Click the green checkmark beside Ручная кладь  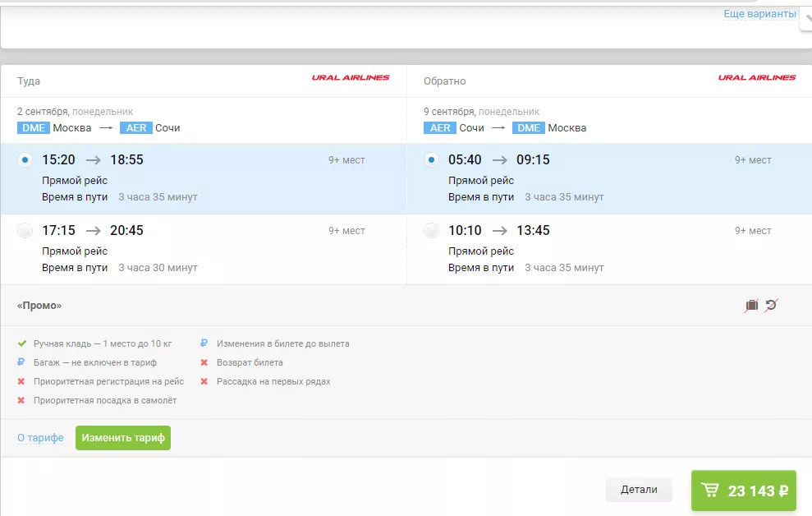22,343
